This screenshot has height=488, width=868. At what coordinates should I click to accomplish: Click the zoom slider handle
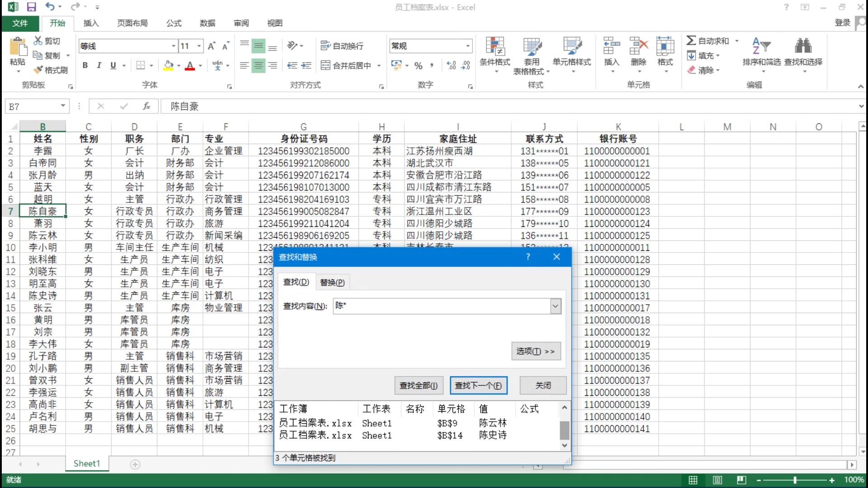tap(795, 480)
